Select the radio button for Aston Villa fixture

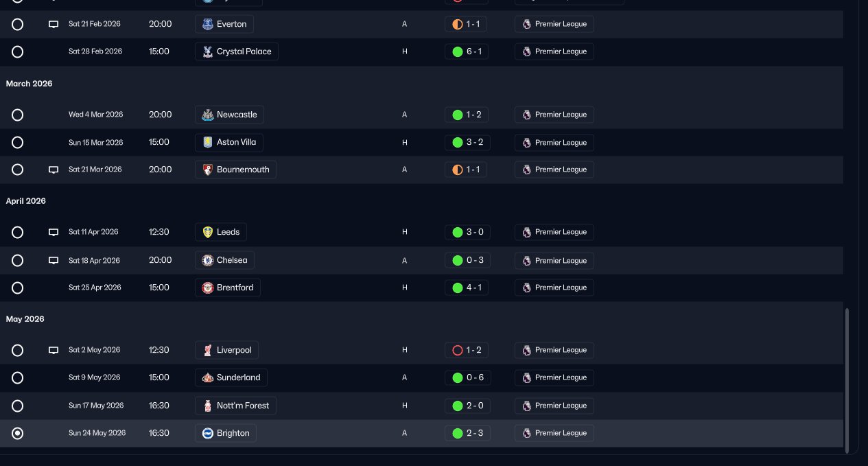18,142
